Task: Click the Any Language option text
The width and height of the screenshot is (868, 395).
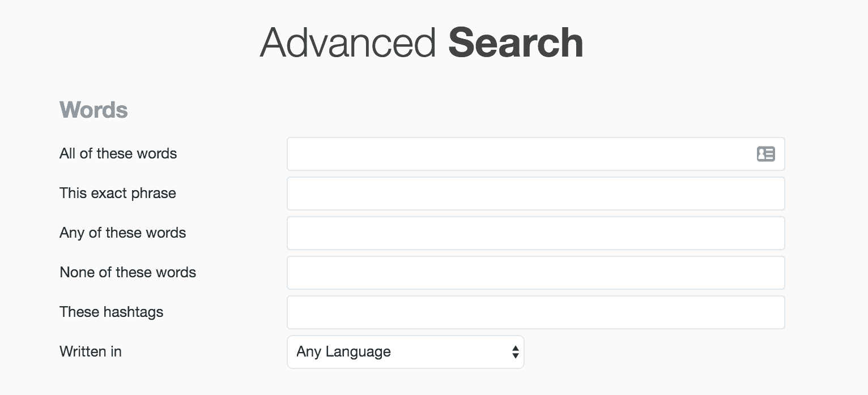Action: [x=343, y=352]
